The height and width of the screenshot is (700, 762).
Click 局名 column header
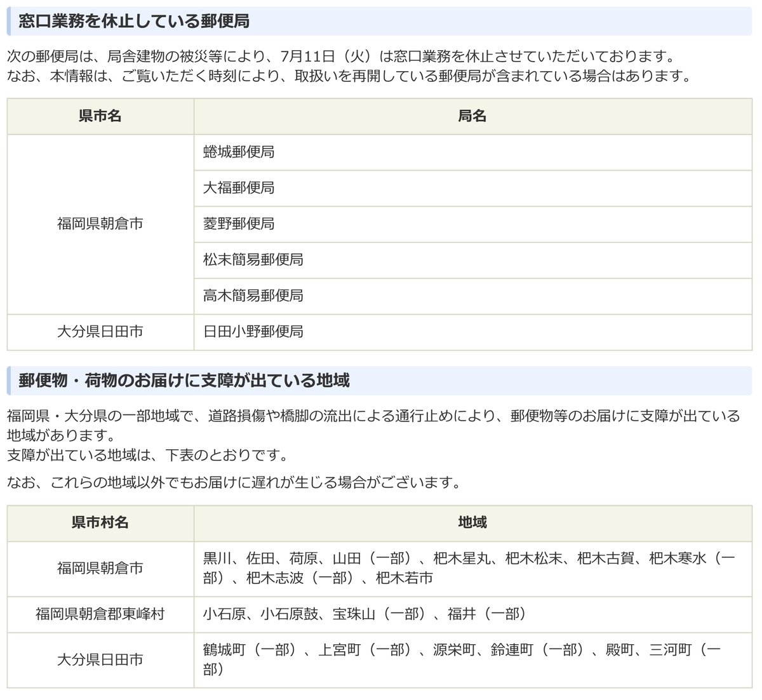point(472,116)
